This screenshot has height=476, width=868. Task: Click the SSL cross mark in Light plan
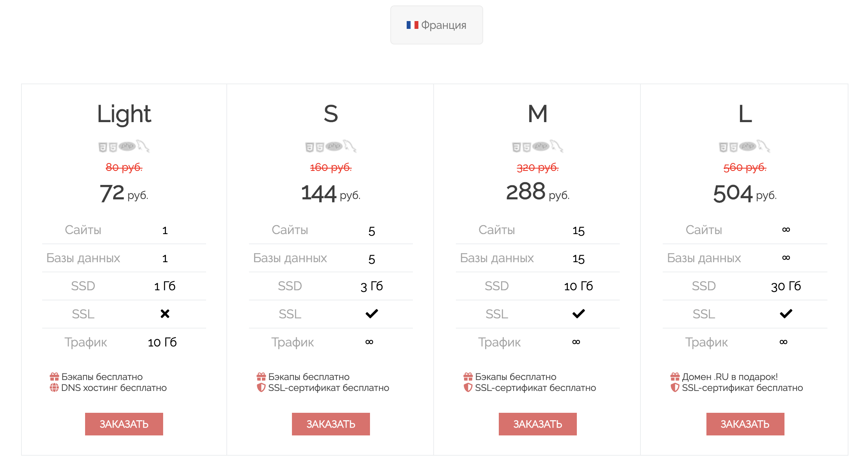165,314
